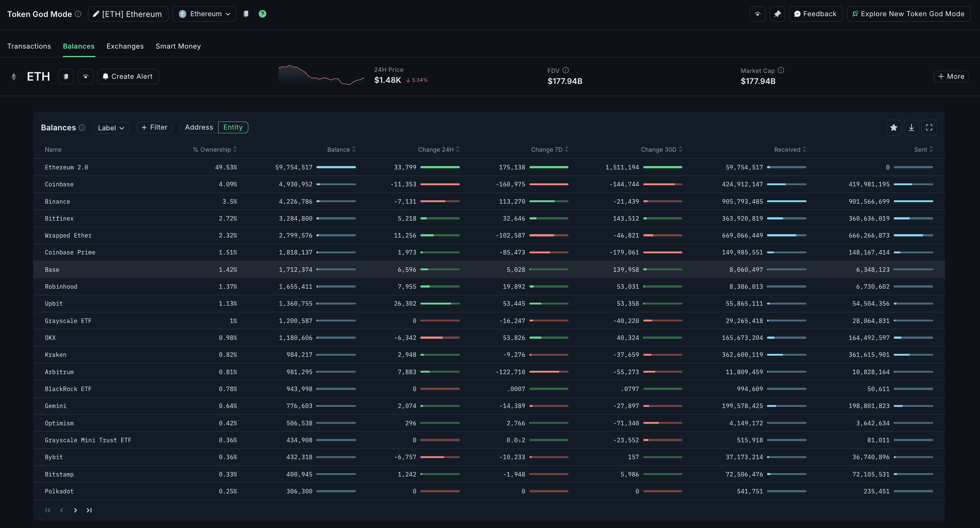Go to next page of balances
Image resolution: width=980 pixels, height=528 pixels.
click(75, 510)
